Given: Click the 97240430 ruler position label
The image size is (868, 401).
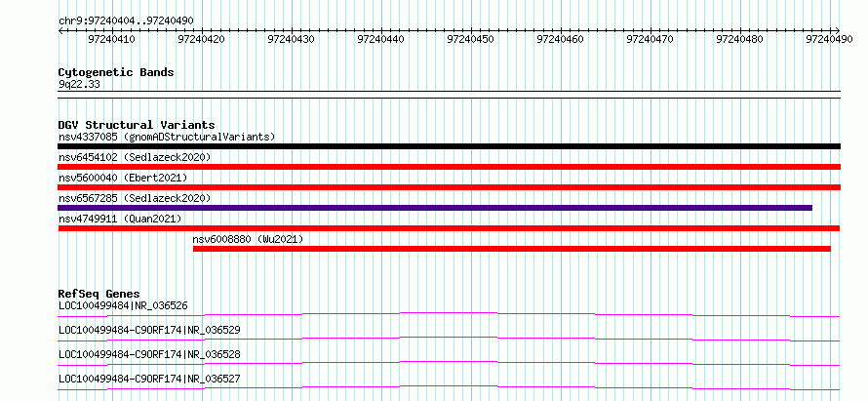Looking at the screenshot, I should (292, 39).
